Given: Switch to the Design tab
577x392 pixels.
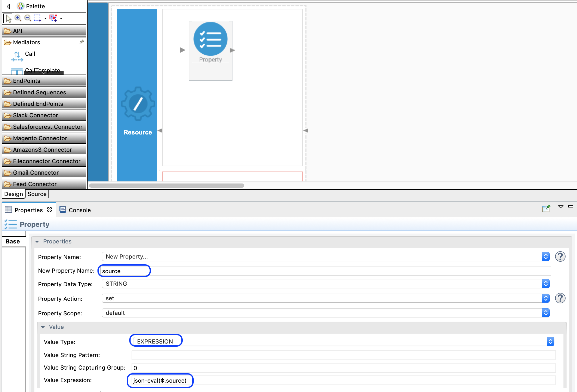Looking at the screenshot, I should [x=13, y=193].
